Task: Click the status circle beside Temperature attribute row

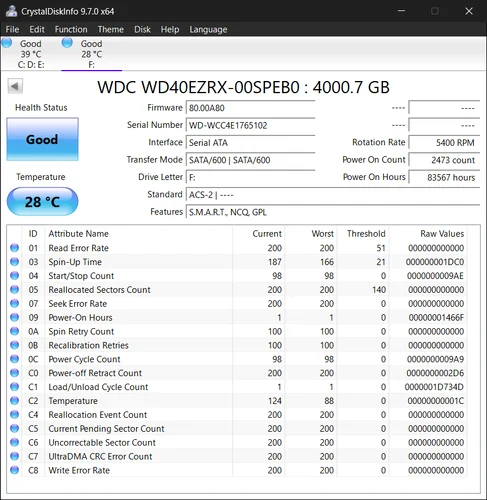Action: click(x=14, y=400)
